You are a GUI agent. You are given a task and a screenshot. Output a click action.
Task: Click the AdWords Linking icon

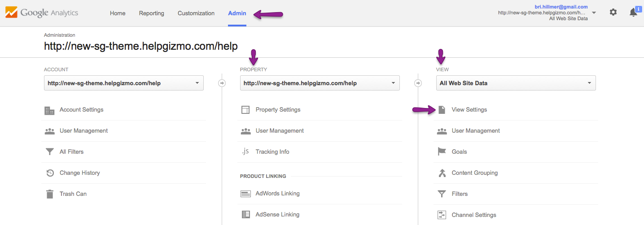[245, 194]
